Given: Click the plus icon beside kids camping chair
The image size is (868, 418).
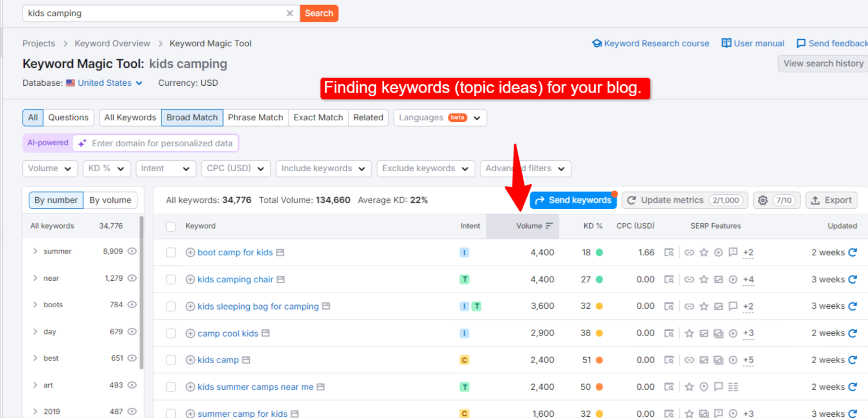Looking at the screenshot, I should tap(190, 279).
